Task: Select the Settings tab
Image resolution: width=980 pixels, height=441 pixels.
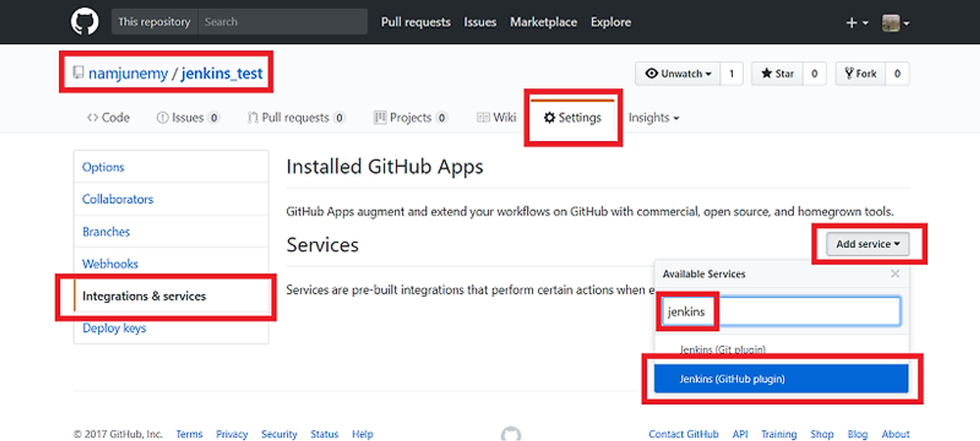Action: click(572, 118)
